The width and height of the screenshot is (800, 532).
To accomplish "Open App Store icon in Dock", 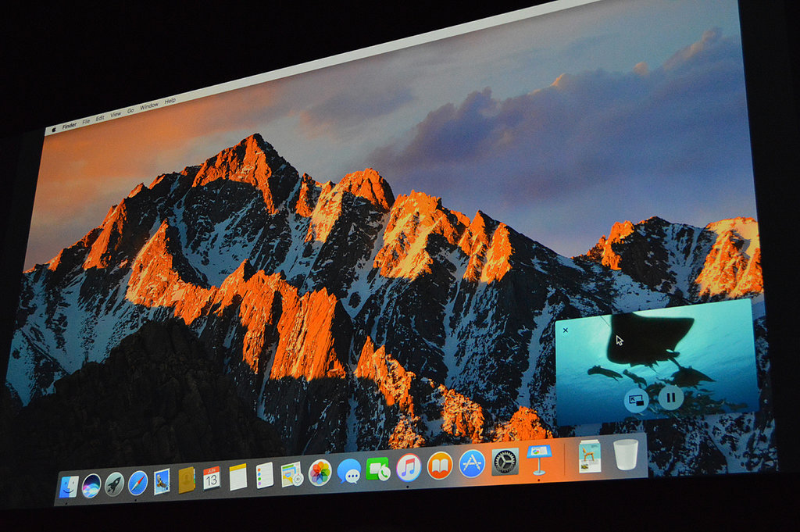I will (x=472, y=463).
